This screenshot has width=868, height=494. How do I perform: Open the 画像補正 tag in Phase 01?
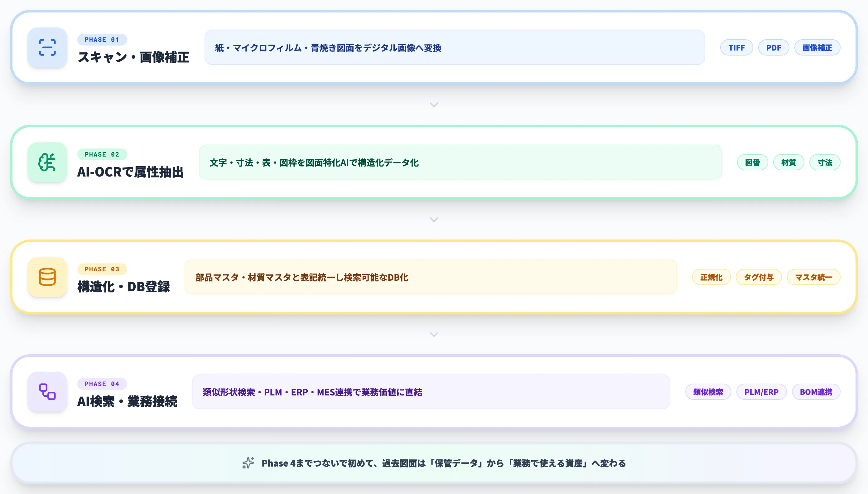point(817,47)
